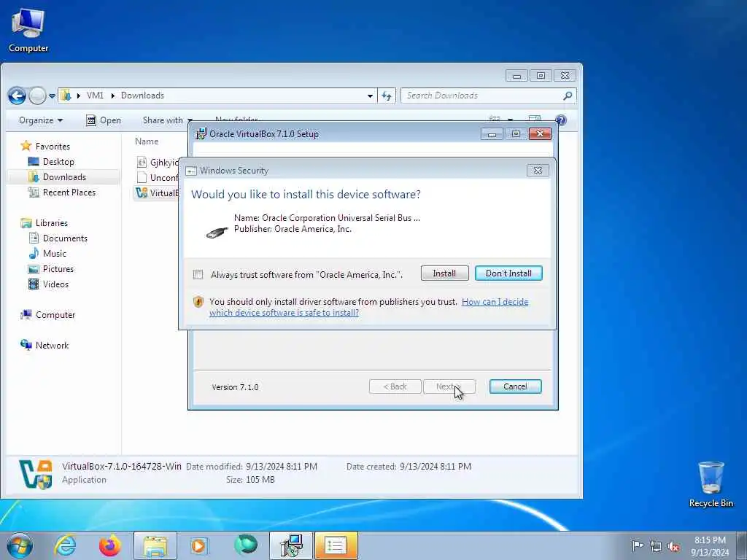Open the Share with menu
The width and height of the screenshot is (747, 560).
[x=167, y=120]
